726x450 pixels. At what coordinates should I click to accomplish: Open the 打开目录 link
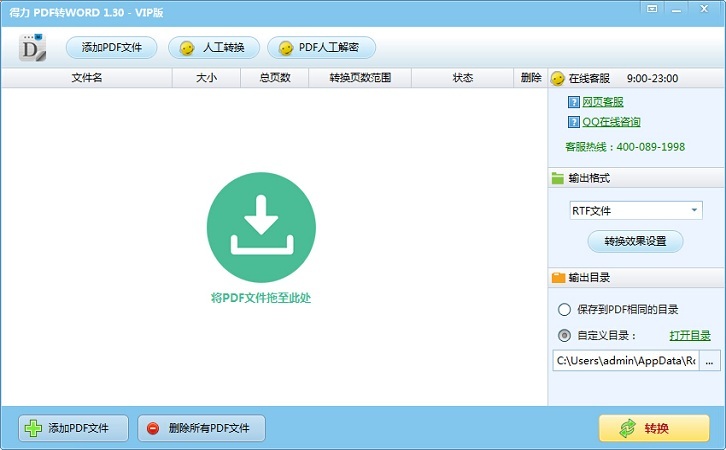[691, 335]
